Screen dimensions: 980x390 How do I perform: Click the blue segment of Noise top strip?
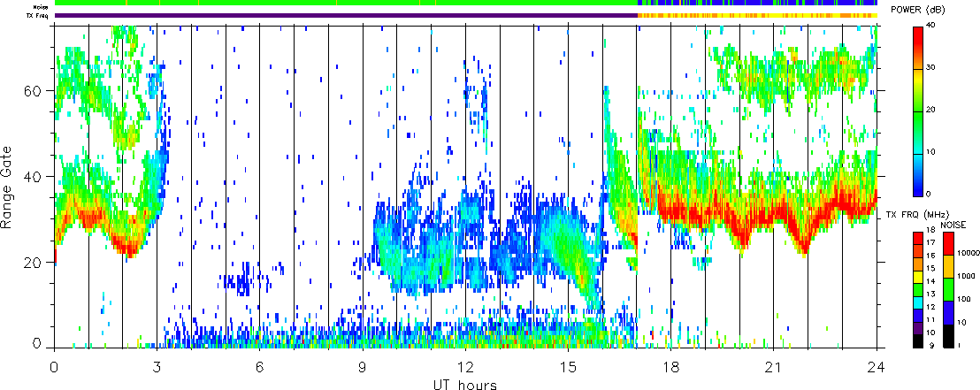[x=757, y=4]
